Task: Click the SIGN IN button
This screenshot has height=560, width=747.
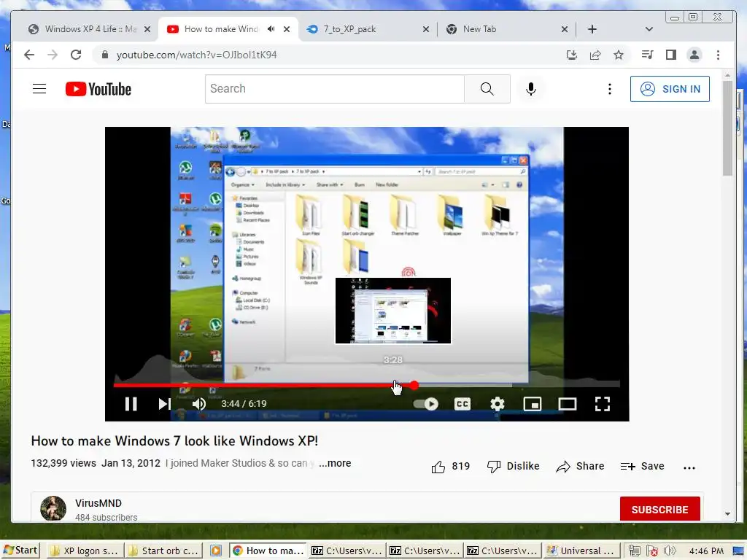Action: click(670, 89)
